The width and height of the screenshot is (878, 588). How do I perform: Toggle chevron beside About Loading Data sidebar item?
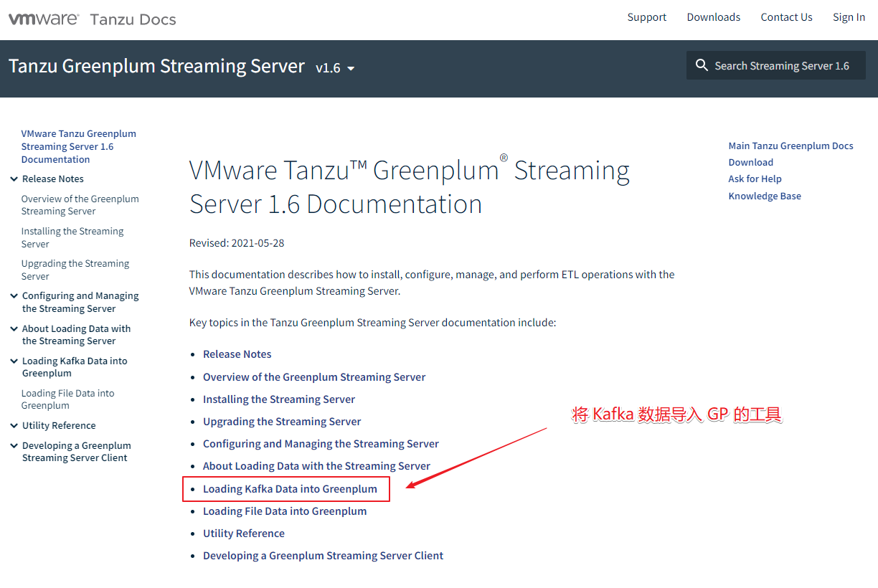pyautogui.click(x=14, y=328)
